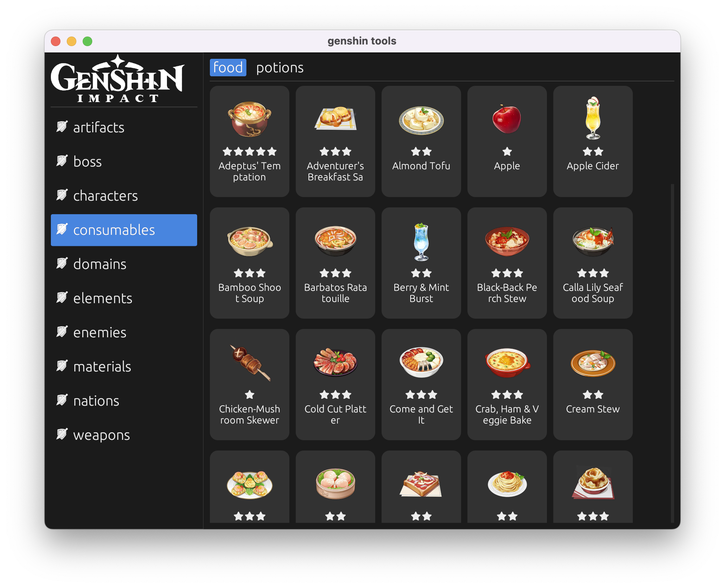Screen dimensions: 725x588
Task: Select the Come and Get It icon
Action: click(x=421, y=362)
